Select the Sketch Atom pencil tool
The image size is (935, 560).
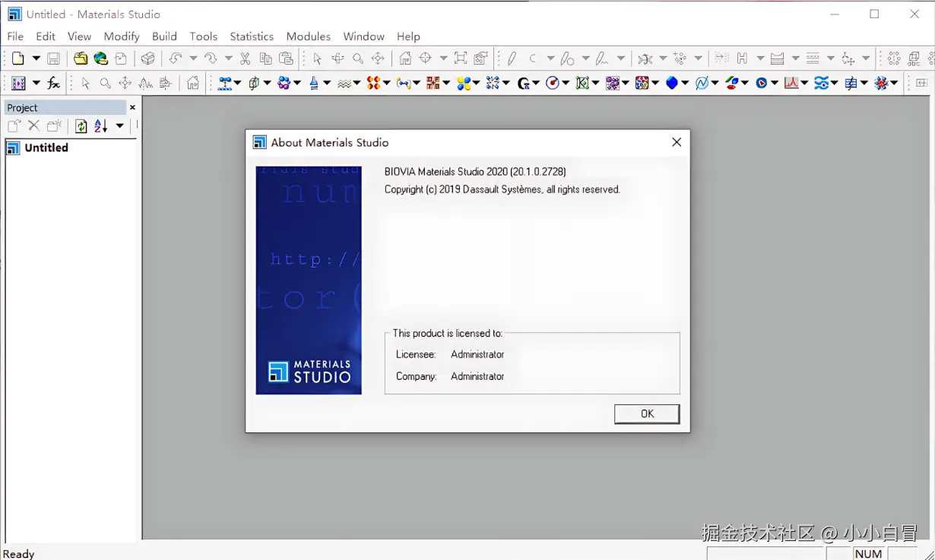[512, 59]
